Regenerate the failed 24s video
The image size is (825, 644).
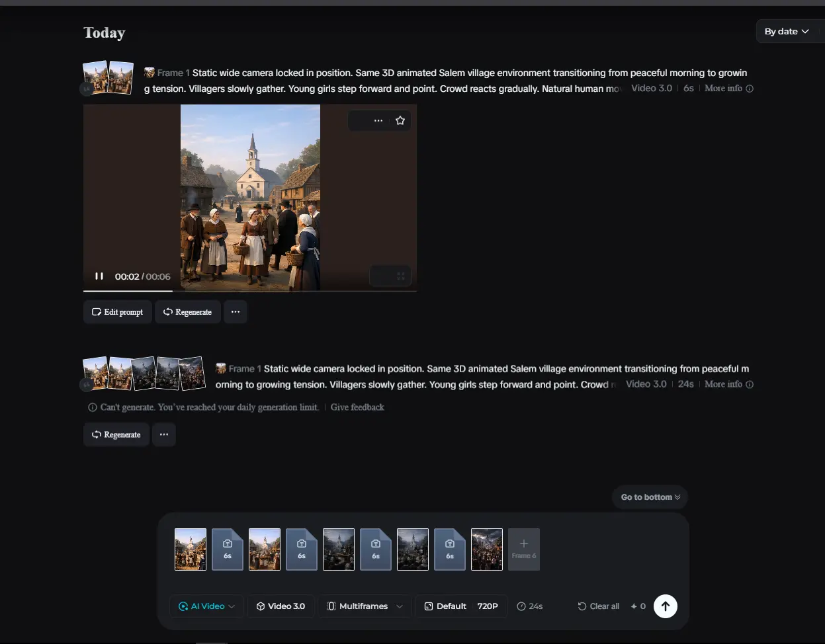116,434
